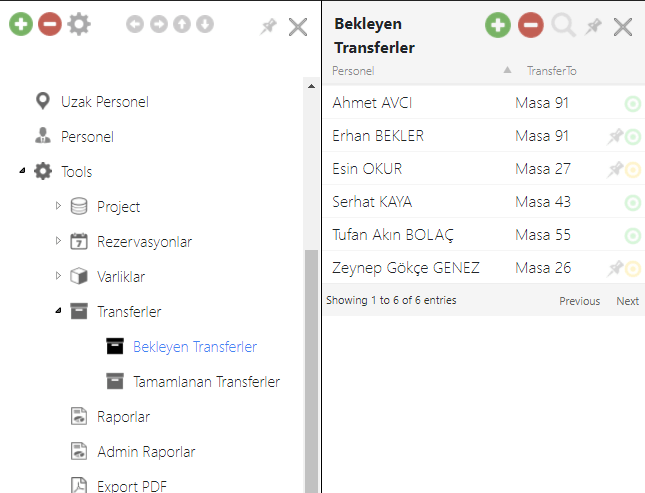Image resolution: width=645 pixels, height=493 pixels.
Task: Go to Next page of entries
Action: pos(627,301)
